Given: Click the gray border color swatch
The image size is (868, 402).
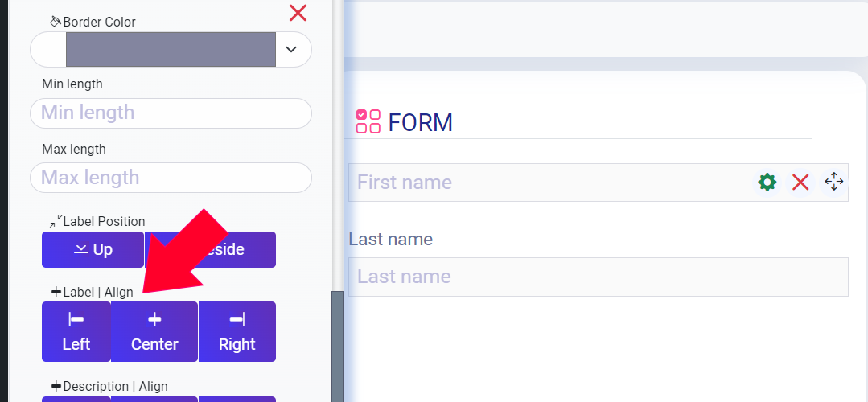Looking at the screenshot, I should click(x=171, y=49).
